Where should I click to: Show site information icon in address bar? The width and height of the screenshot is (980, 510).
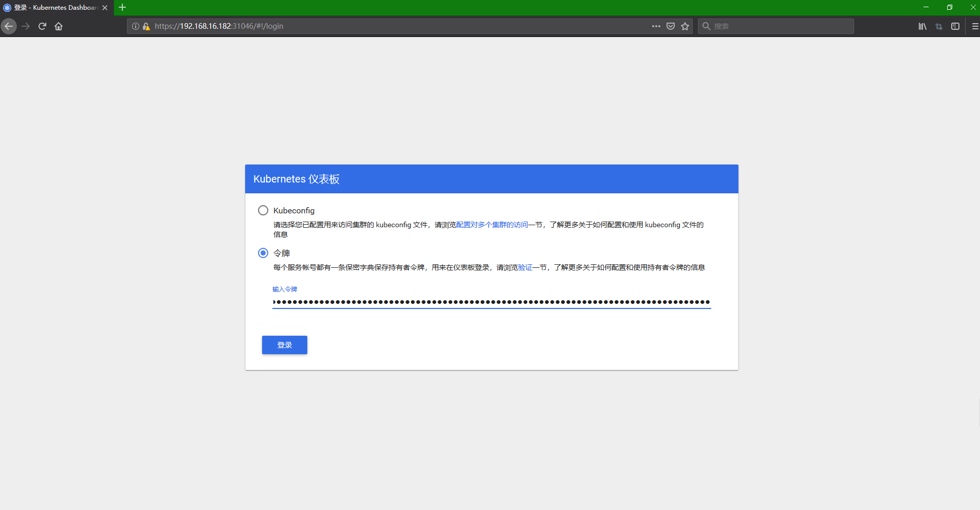tap(136, 26)
